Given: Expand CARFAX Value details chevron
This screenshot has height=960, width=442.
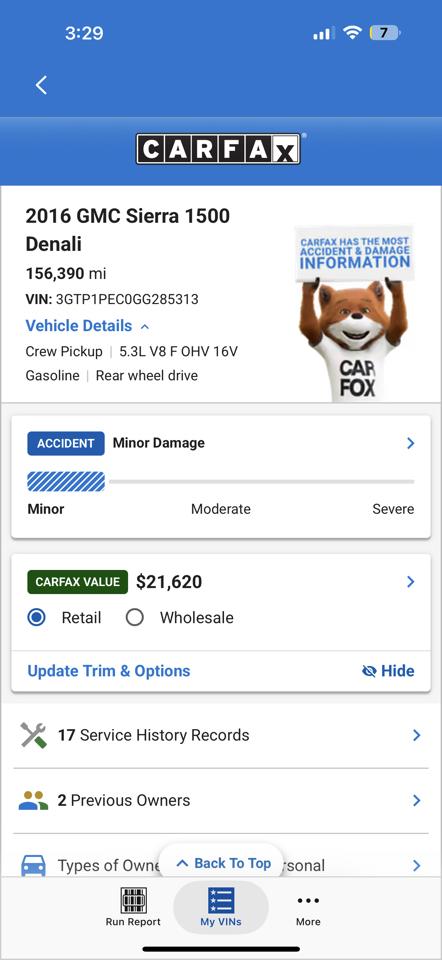Looking at the screenshot, I should 411,582.
